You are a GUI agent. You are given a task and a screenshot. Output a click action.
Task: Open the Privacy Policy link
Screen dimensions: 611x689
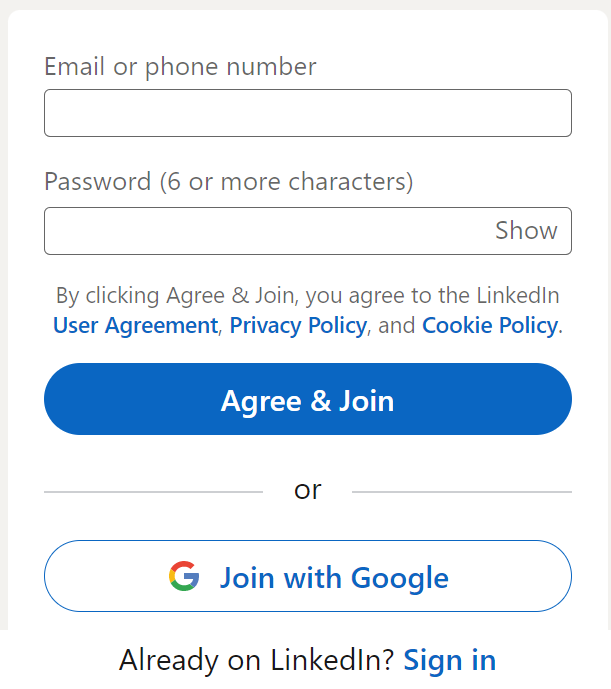pos(298,325)
